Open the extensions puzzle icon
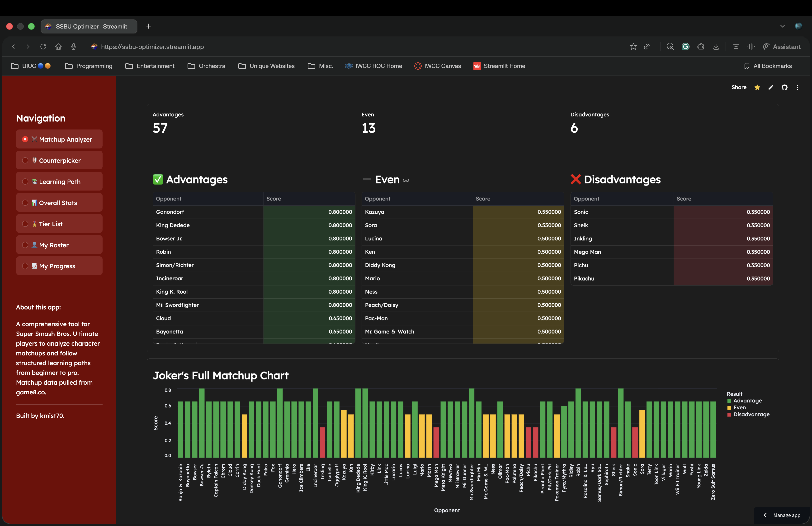 click(x=701, y=47)
